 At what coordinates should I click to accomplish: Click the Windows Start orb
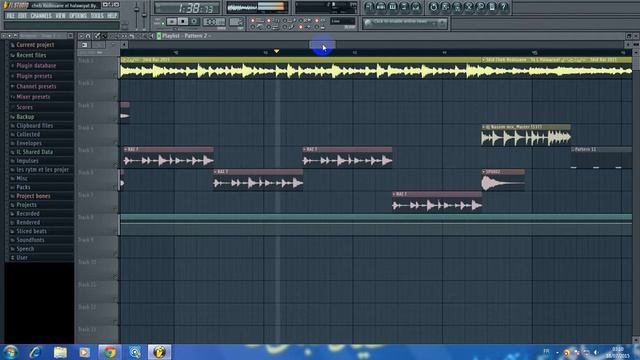11,352
